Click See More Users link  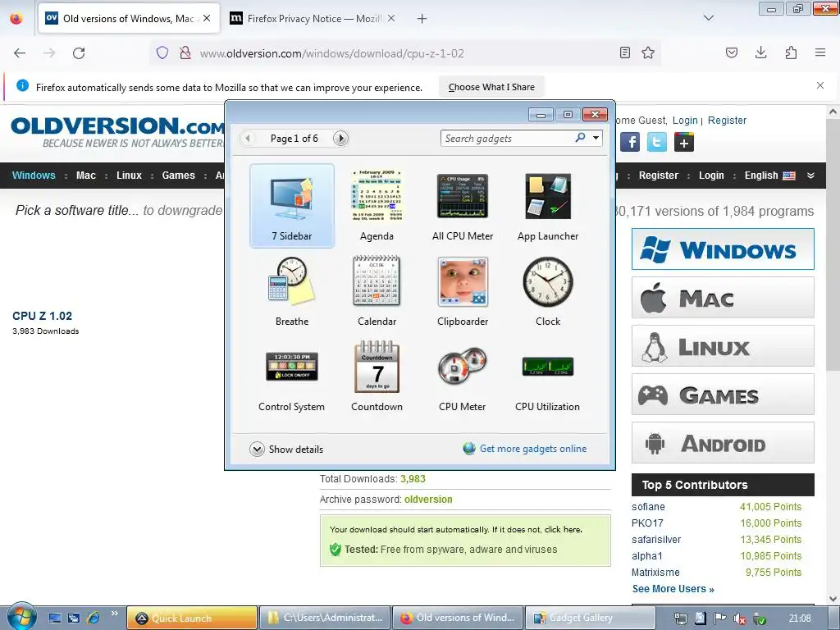(673, 589)
